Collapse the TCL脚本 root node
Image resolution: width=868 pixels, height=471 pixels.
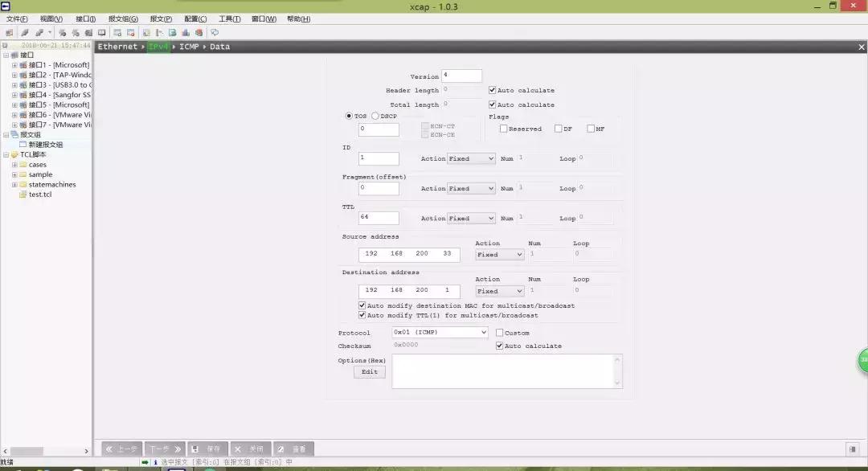pyautogui.click(x=6, y=154)
